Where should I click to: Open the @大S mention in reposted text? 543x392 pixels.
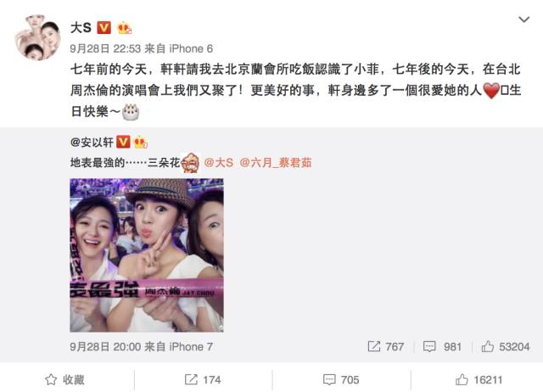[x=219, y=162]
